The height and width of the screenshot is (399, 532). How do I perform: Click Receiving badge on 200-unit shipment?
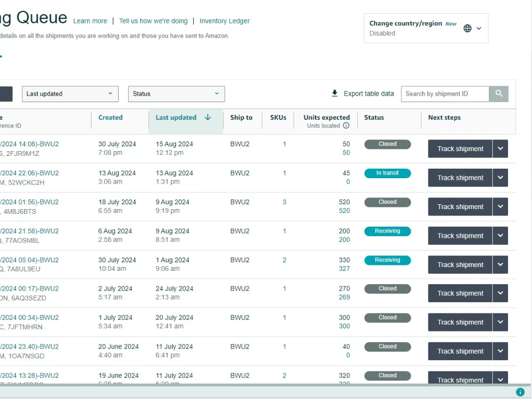[387, 231]
